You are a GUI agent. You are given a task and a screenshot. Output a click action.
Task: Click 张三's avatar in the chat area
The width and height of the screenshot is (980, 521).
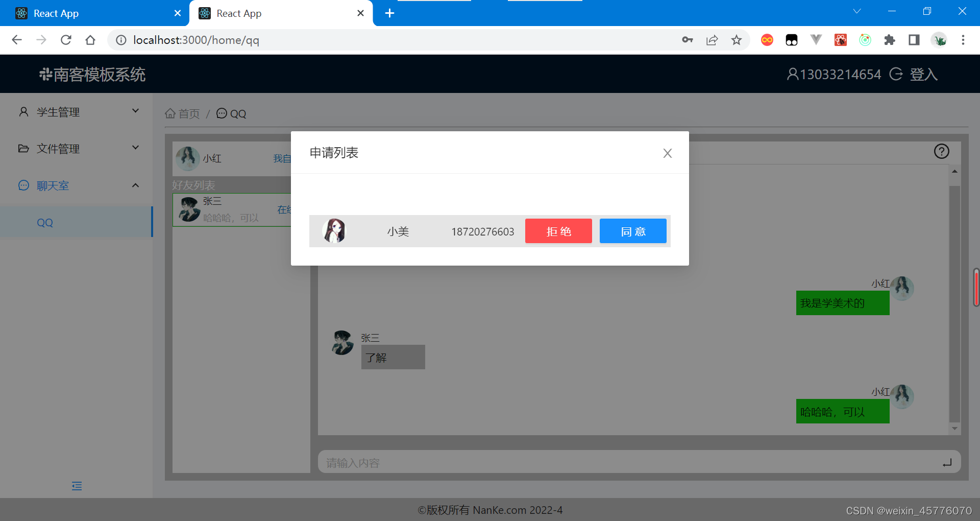pos(342,343)
